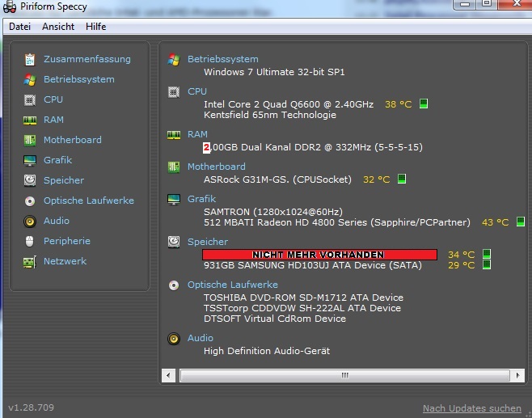Click the chip icon beside CPU heading in summary
The width and height of the screenshot is (532, 418).
(x=174, y=92)
